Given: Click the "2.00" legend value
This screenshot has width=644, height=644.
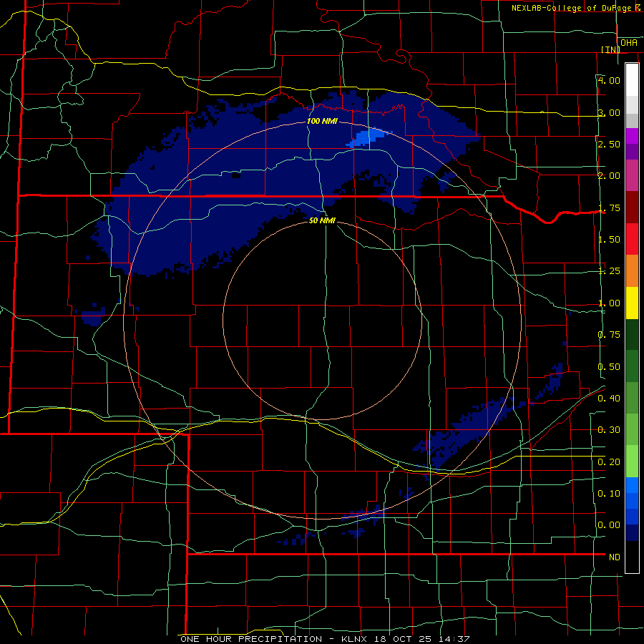Looking at the screenshot, I should click(609, 176).
